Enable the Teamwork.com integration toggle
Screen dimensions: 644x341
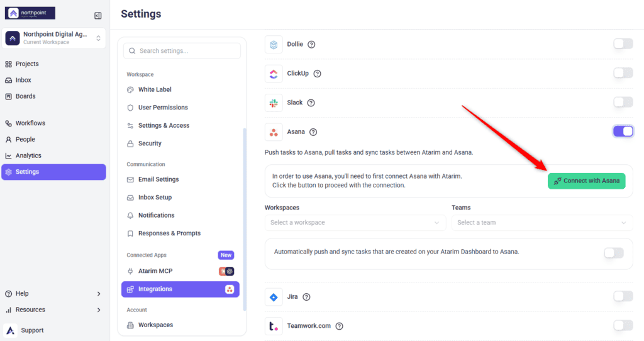point(623,325)
